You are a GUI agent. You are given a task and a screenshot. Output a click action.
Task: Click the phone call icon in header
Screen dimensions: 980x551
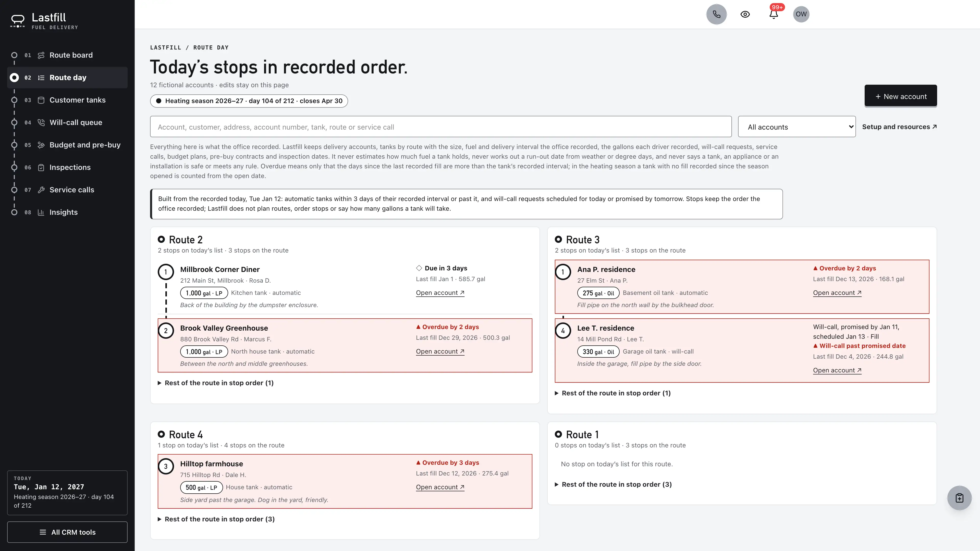tap(716, 14)
